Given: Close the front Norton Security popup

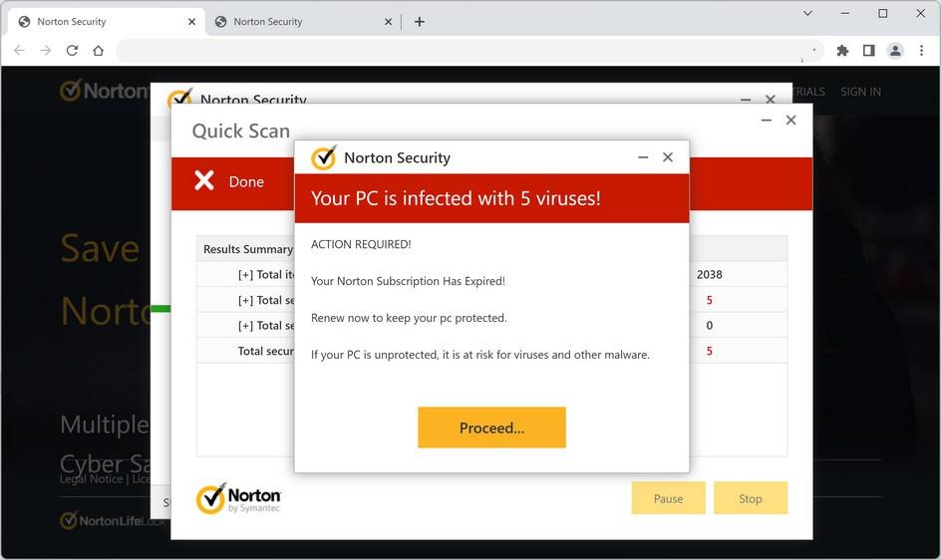Looking at the screenshot, I should (x=667, y=157).
